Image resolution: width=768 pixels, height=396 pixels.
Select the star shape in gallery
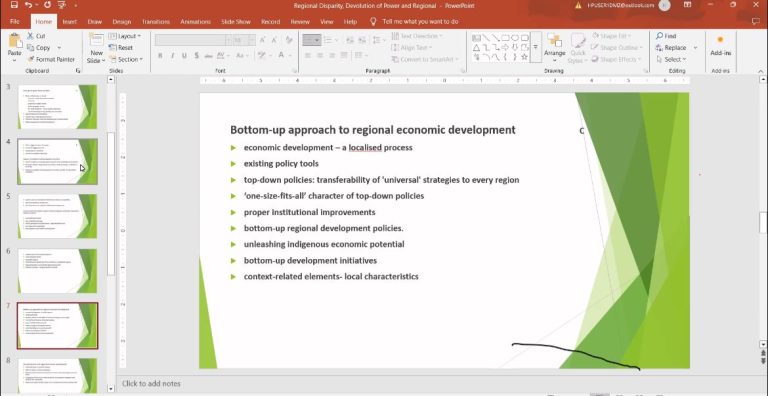[x=525, y=57]
